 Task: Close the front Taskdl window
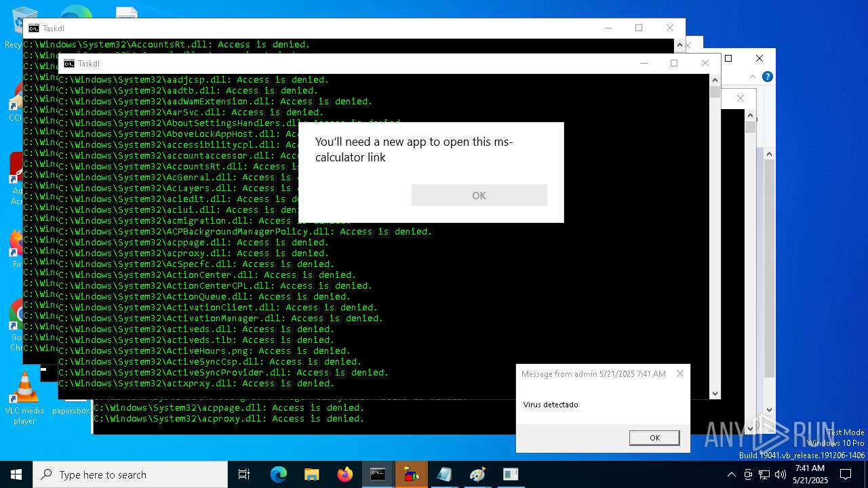click(705, 63)
